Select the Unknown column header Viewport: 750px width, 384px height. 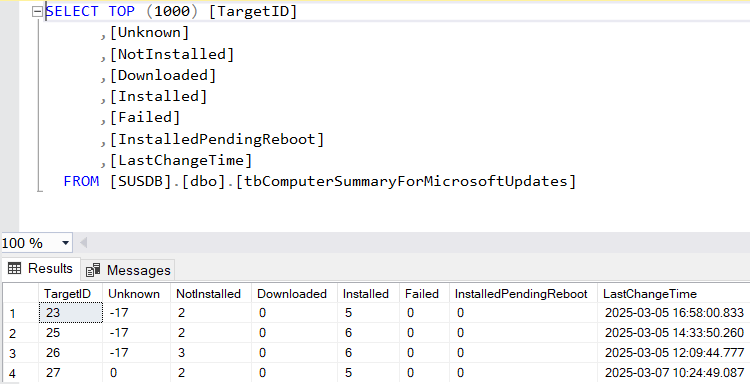click(x=136, y=294)
